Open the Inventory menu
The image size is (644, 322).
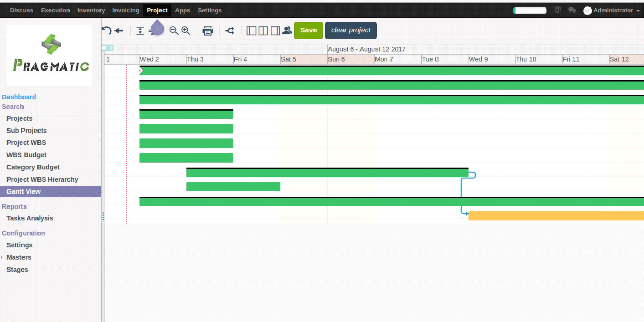pos(91,10)
